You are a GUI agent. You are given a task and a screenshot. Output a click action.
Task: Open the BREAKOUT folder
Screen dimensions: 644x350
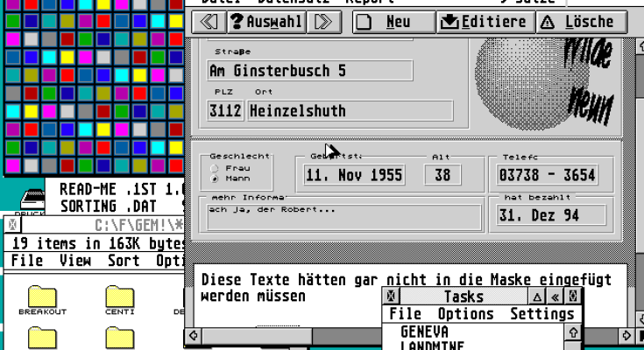point(42,298)
